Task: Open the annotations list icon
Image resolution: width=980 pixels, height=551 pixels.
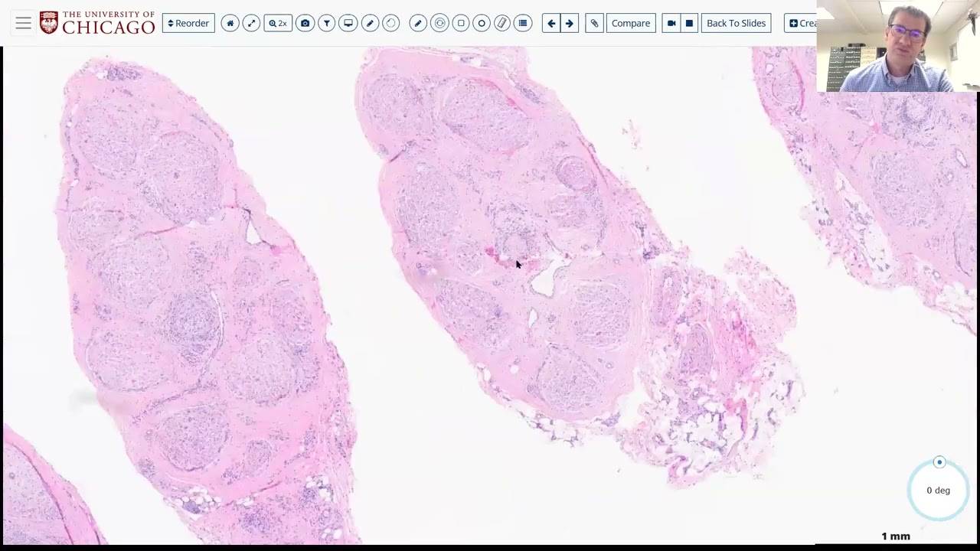Action: tap(523, 23)
